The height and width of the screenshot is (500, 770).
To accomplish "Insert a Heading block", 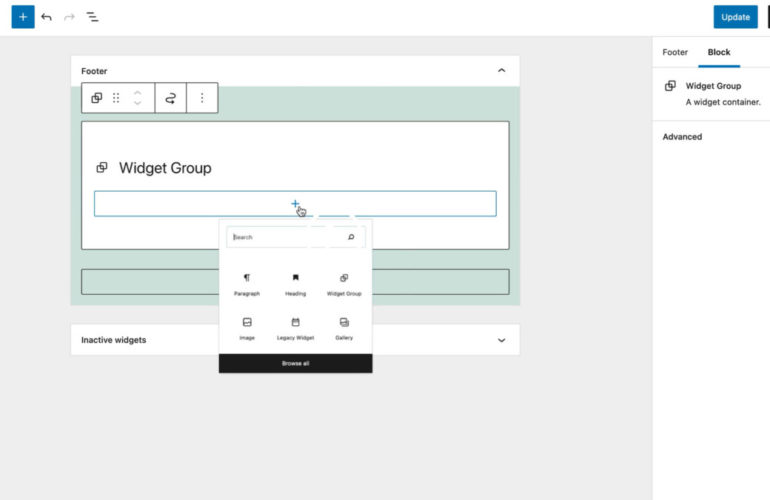I will 295,284.
